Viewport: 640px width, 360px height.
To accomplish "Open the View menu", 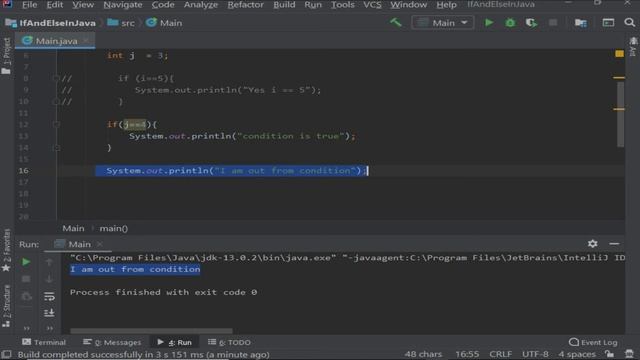I will [83, 5].
